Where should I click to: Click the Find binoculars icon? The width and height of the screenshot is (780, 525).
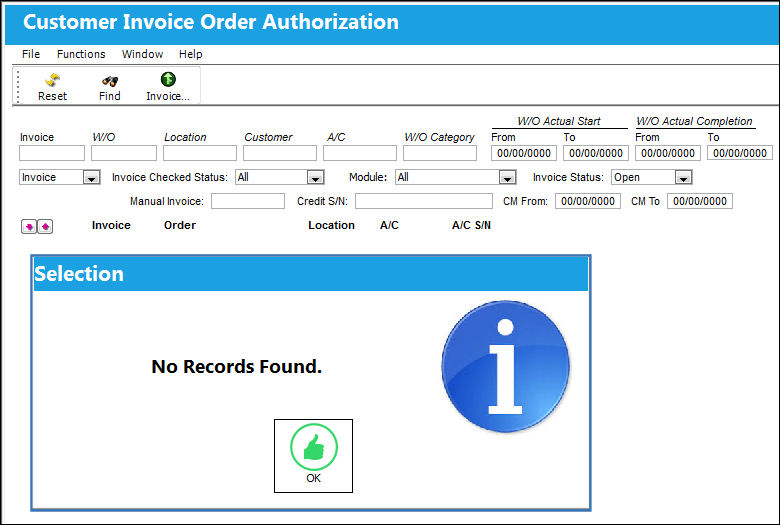tap(109, 81)
